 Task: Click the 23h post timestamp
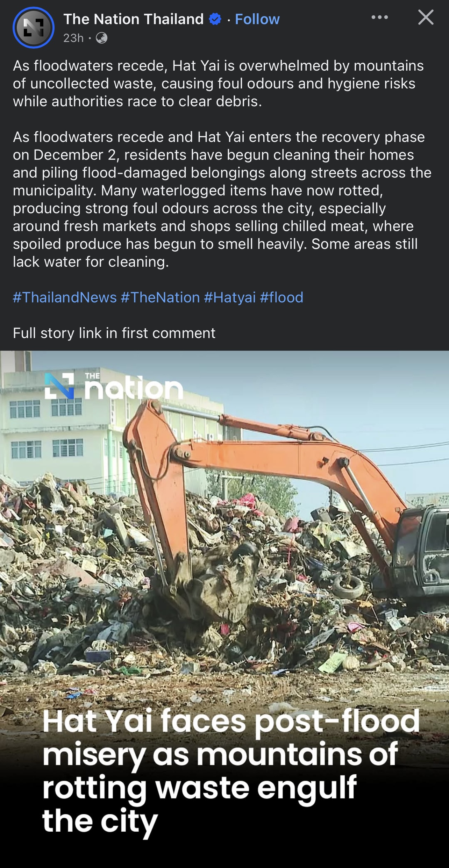tap(73, 38)
